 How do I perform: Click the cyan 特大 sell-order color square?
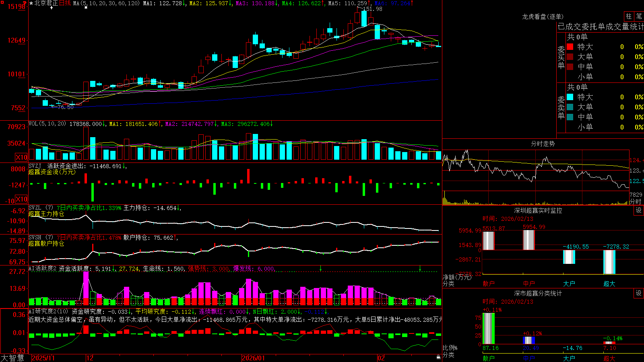point(570,97)
